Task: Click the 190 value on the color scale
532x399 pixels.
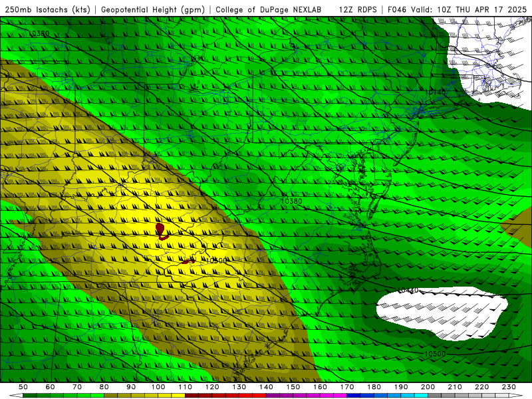Action: [x=401, y=387]
